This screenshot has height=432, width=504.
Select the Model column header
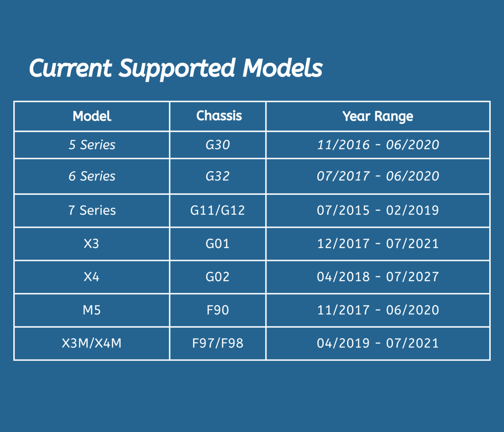coord(92,116)
